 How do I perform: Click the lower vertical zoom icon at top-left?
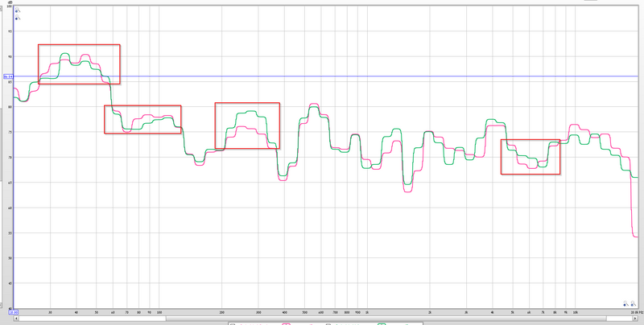pos(17,18)
